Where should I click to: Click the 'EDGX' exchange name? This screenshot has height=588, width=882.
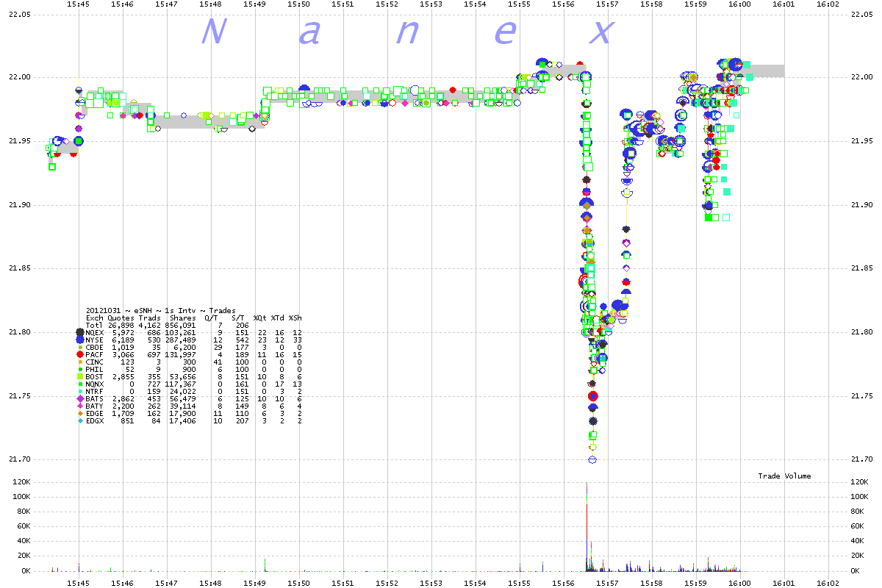[x=95, y=420]
